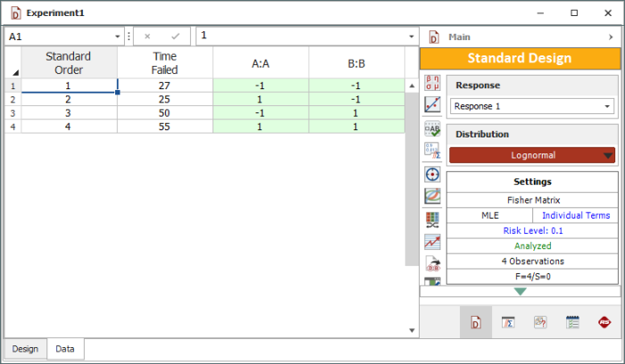
Task: Select the Time Failed cell containing 50
Action: click(x=164, y=113)
